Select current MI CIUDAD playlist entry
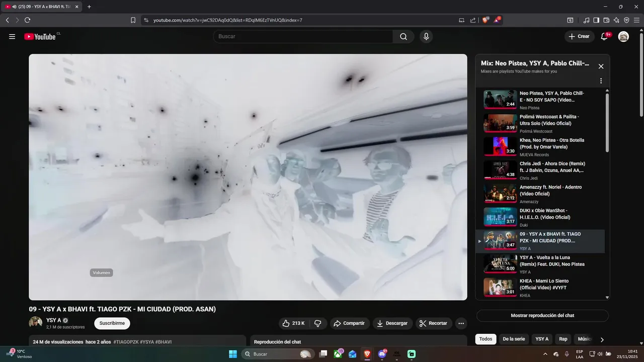 (x=540, y=241)
